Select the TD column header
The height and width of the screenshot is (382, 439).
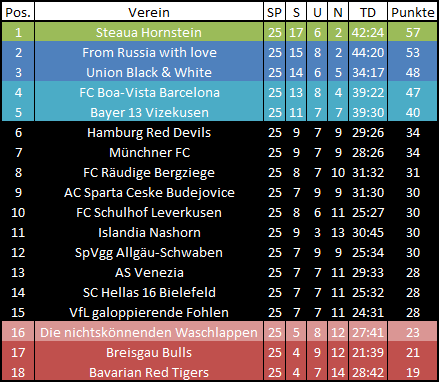tap(368, 12)
